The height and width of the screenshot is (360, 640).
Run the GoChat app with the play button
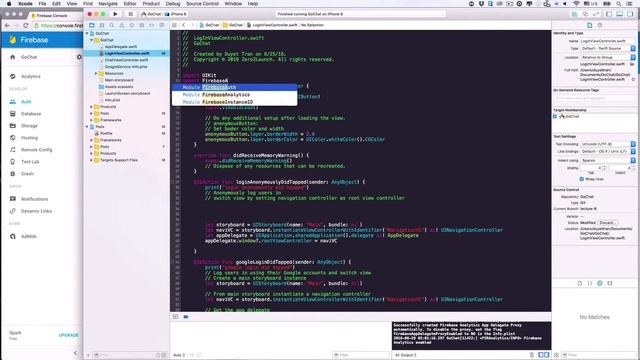(x=116, y=14)
